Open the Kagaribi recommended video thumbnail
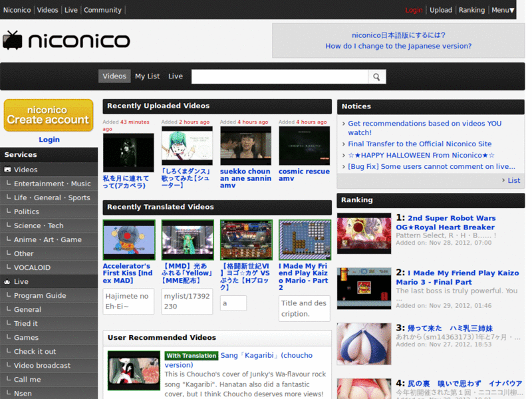 point(134,370)
